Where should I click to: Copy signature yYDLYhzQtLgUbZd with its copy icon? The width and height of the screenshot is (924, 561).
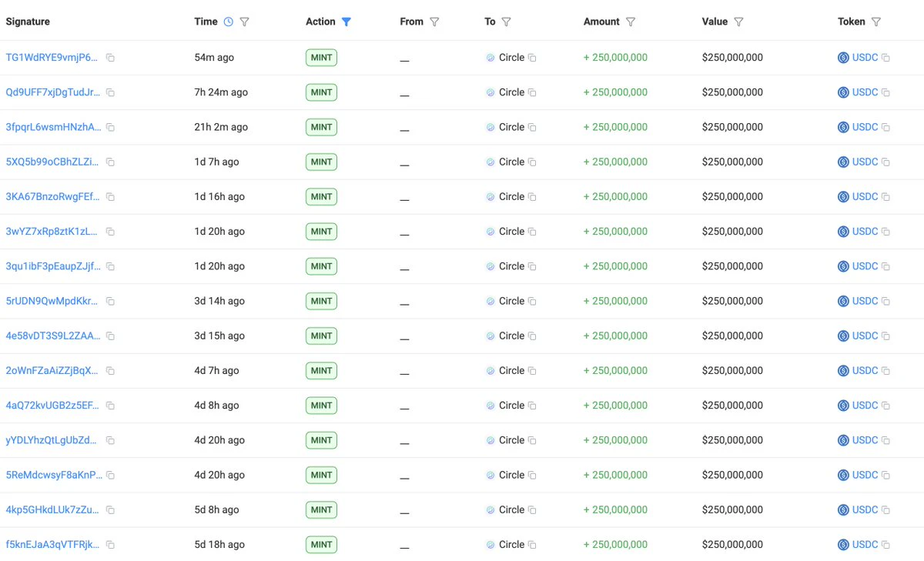tap(110, 441)
